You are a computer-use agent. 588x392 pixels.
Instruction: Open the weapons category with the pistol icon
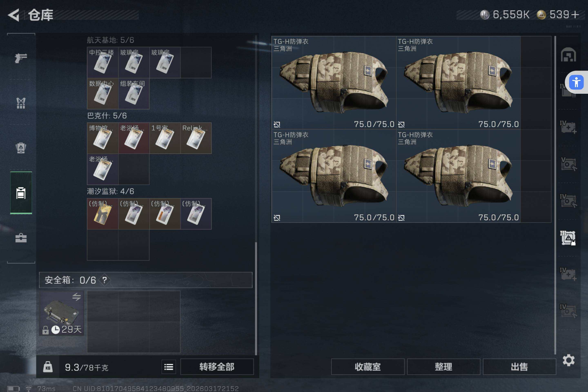[x=21, y=58]
